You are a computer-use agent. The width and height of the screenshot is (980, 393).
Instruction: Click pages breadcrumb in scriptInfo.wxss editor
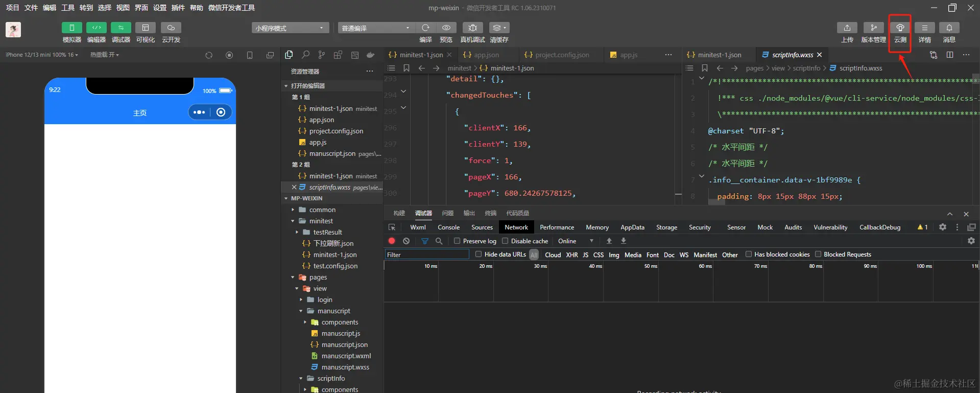pos(754,68)
